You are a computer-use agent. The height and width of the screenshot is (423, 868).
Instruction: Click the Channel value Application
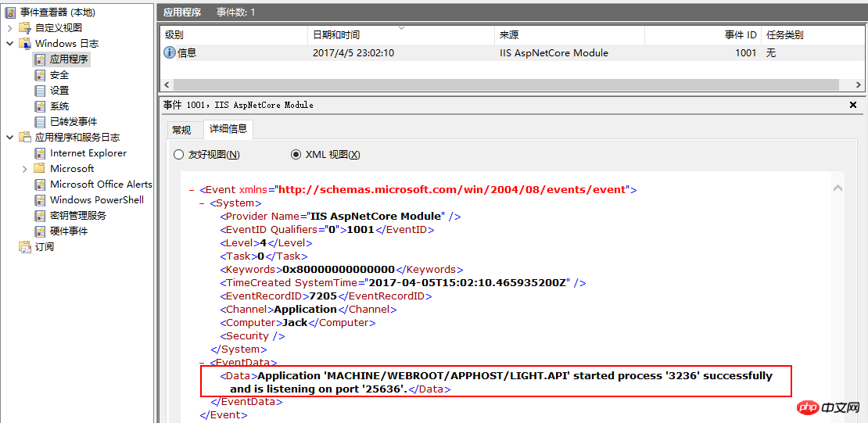click(x=306, y=310)
